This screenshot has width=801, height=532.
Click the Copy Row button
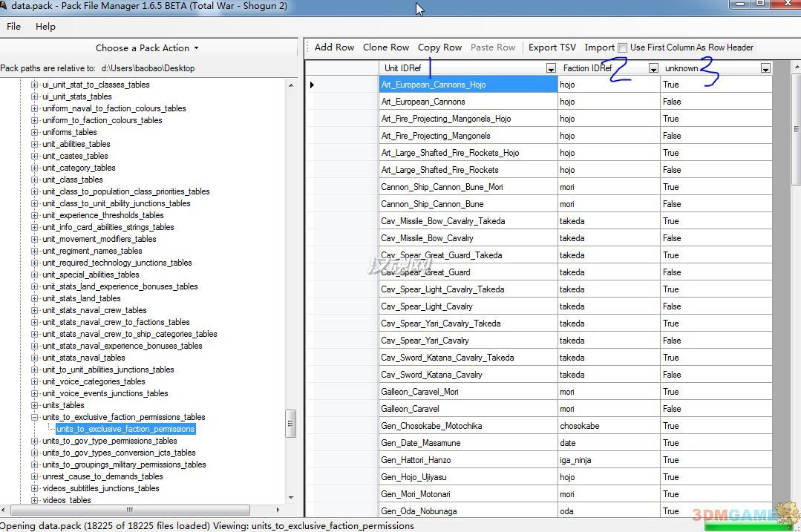pos(439,47)
